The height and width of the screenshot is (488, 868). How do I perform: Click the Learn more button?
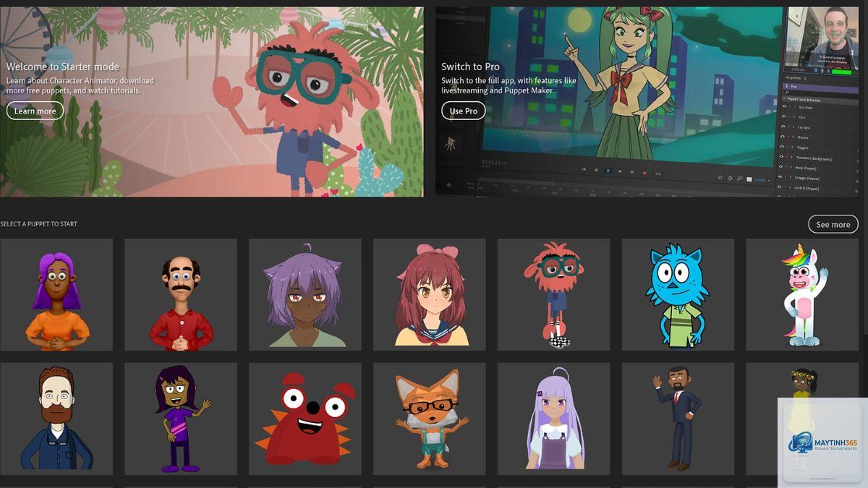(35, 111)
